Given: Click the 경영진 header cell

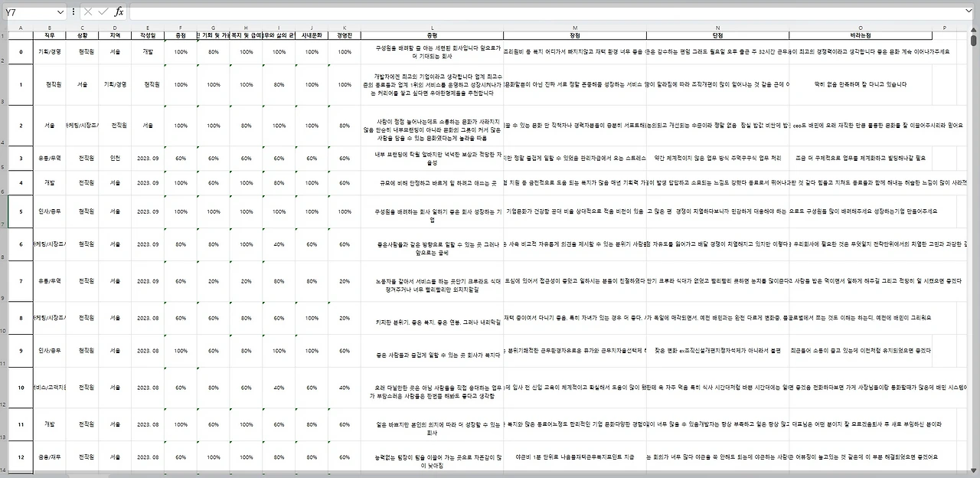Looking at the screenshot, I should point(345,35).
